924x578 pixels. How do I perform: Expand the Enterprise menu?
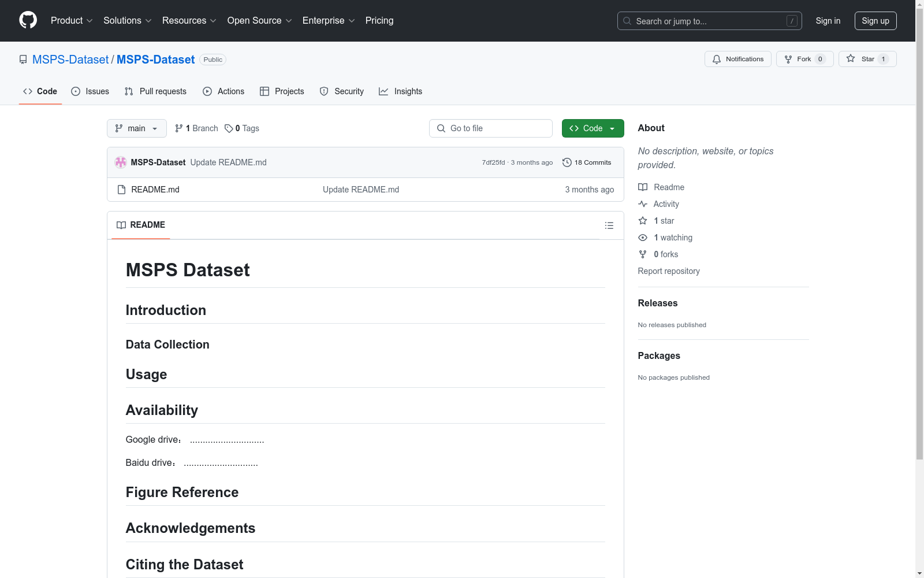pos(328,20)
